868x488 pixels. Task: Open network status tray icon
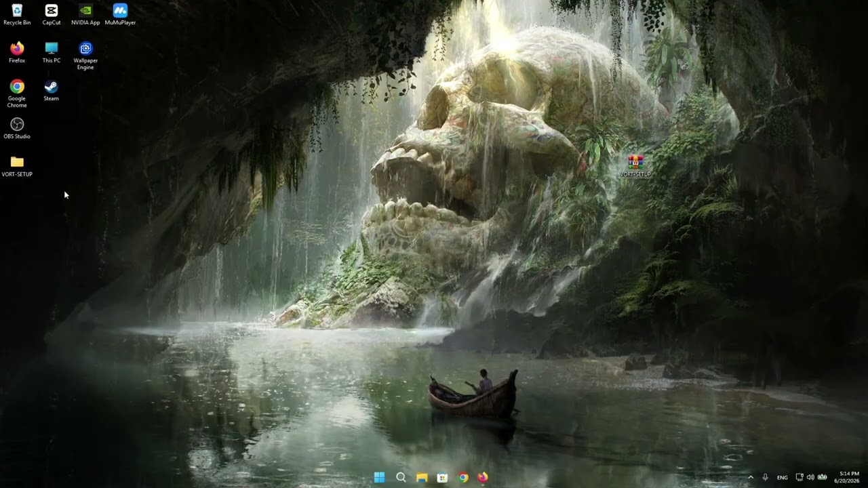(x=800, y=477)
